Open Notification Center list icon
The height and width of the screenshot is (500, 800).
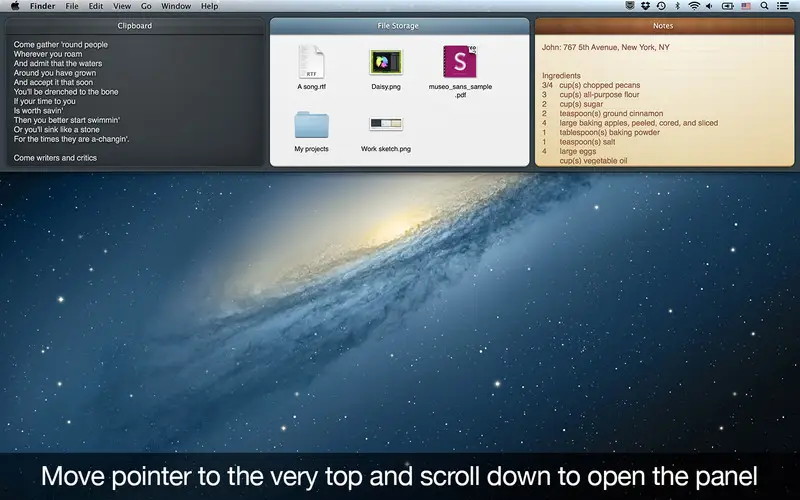point(783,6)
